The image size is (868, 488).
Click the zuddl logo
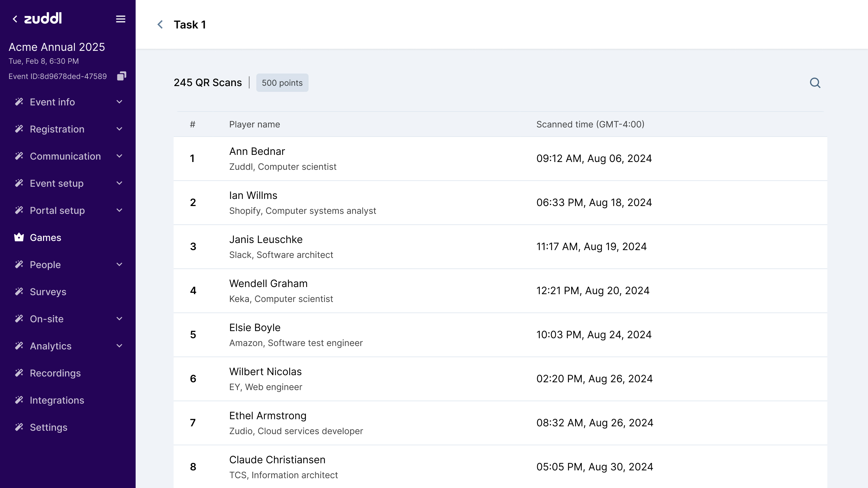(43, 19)
